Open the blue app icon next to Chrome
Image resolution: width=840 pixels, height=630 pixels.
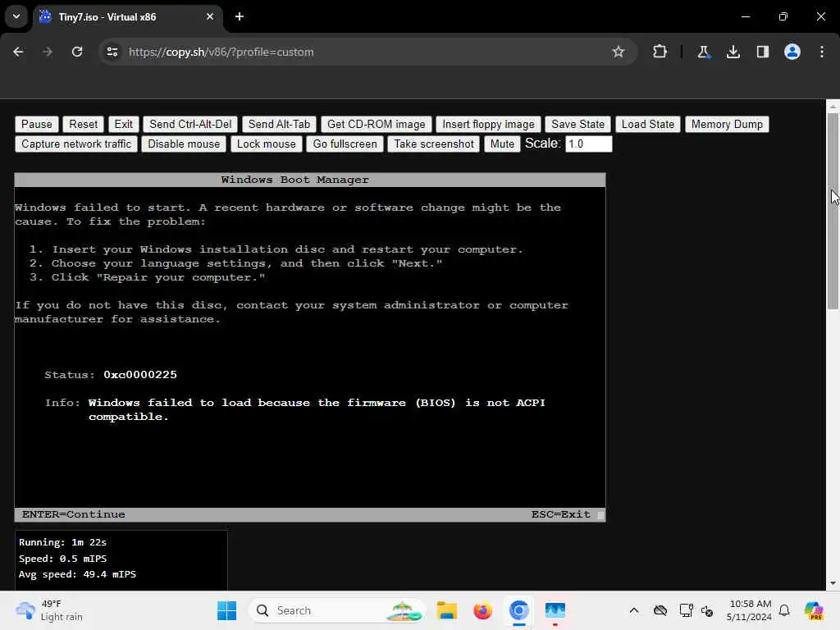click(555, 610)
